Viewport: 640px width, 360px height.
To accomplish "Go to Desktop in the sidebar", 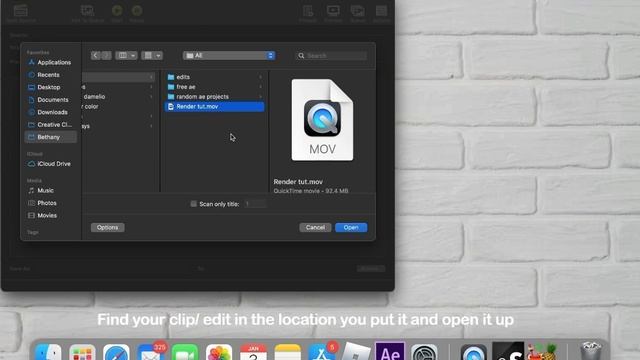I will pos(44,87).
